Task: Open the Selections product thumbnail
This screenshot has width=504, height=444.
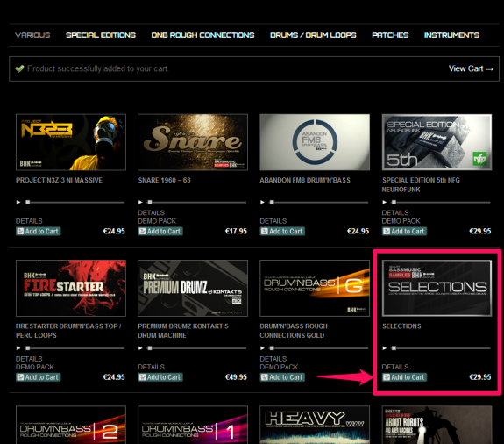Action: point(437,288)
